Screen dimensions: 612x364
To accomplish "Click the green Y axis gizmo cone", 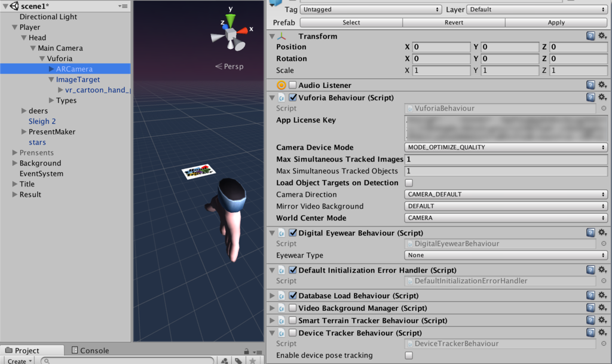I will [x=231, y=20].
